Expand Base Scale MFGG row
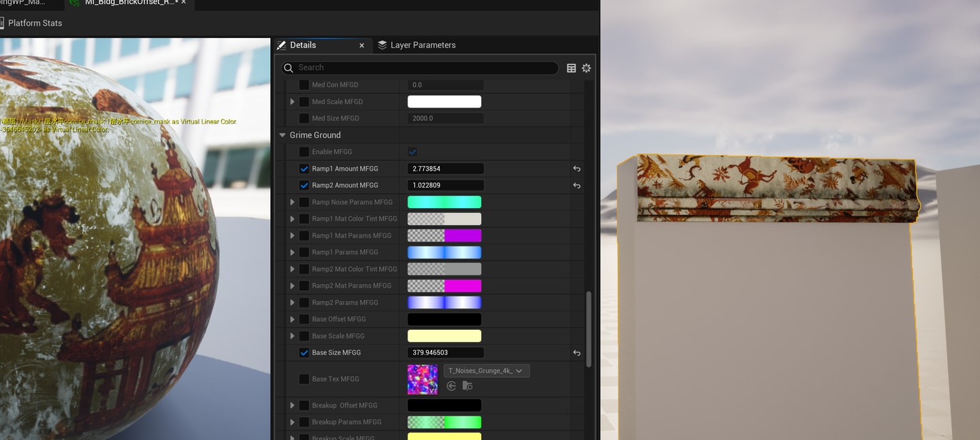This screenshot has height=440, width=980. (x=293, y=336)
